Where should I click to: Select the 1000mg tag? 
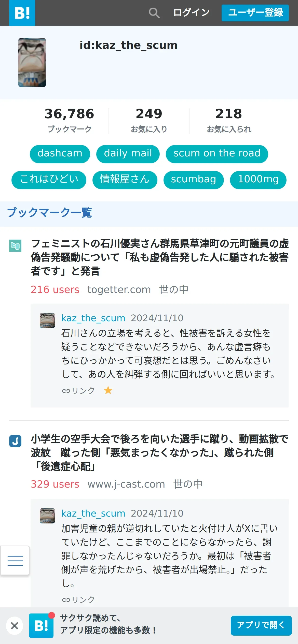coord(258,180)
